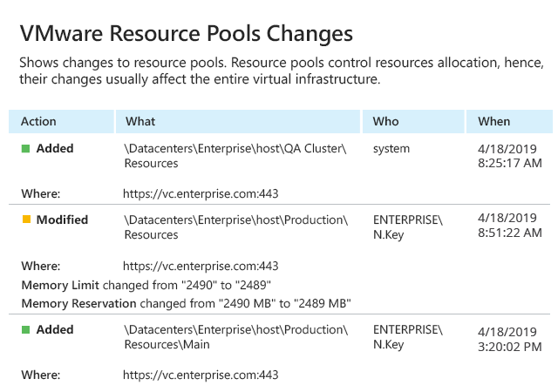The height and width of the screenshot is (392, 558).
Task: Click the Where label under Resources\Main row
Action: point(41,375)
